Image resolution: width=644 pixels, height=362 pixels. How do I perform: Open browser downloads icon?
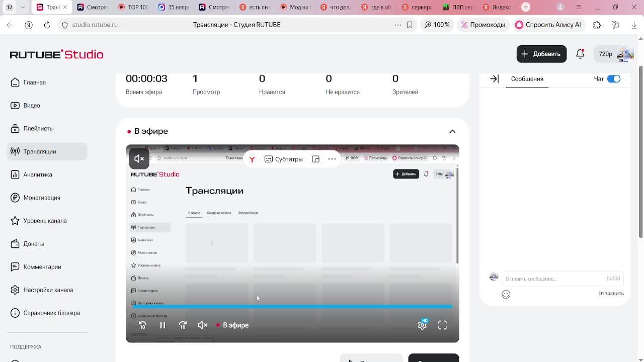tap(634, 25)
